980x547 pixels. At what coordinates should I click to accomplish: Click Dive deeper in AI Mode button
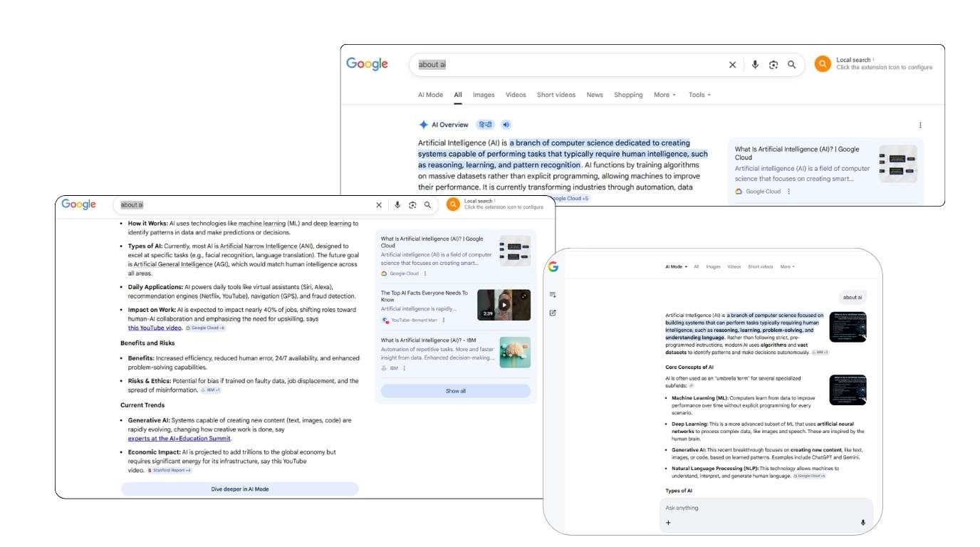(240, 489)
